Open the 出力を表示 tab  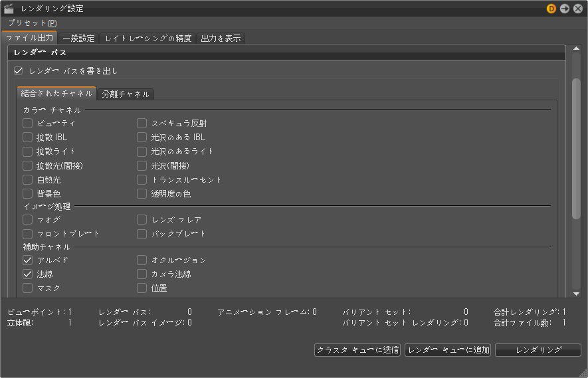221,39
